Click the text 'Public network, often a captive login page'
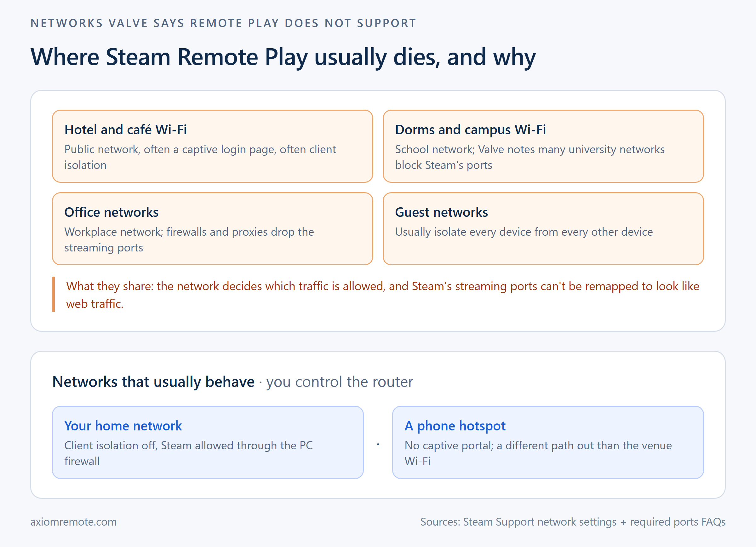756x547 pixels. tap(170, 150)
